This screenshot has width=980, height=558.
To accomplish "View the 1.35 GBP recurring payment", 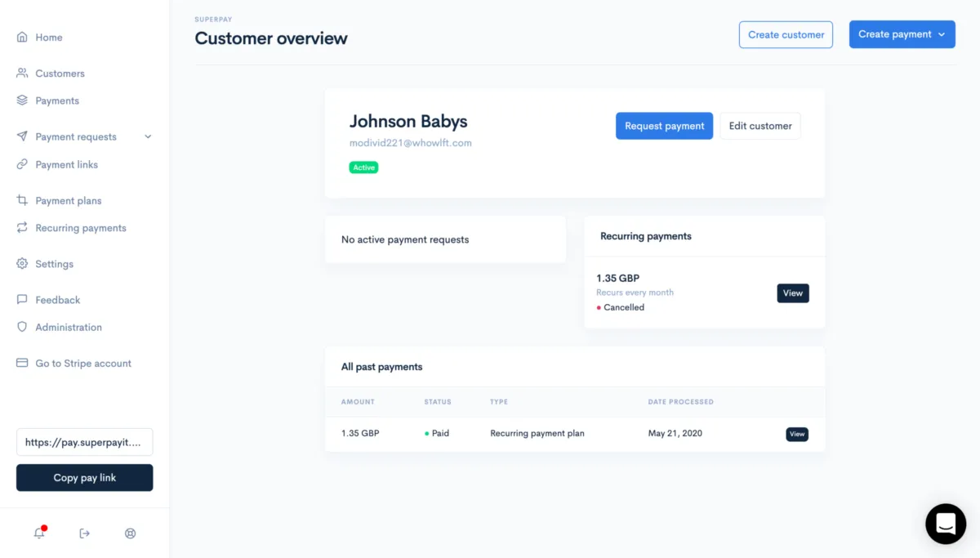I will (793, 293).
